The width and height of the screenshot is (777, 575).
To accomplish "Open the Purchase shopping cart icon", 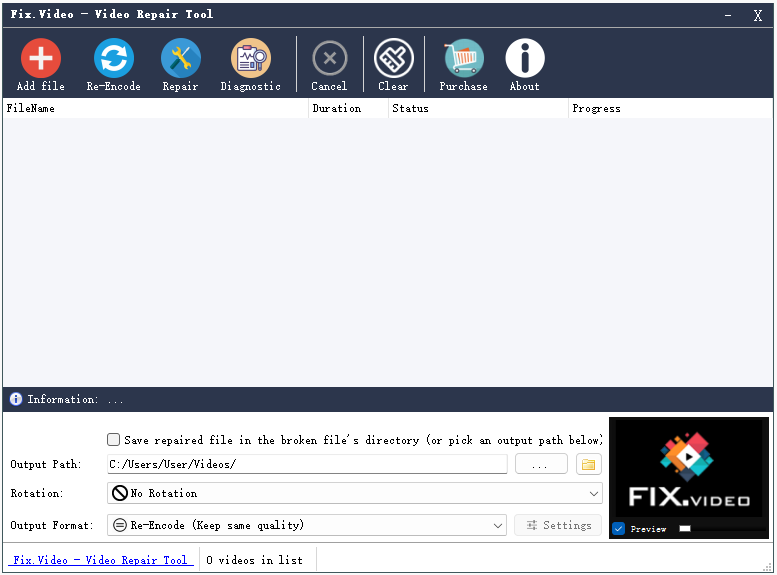I will pos(463,58).
